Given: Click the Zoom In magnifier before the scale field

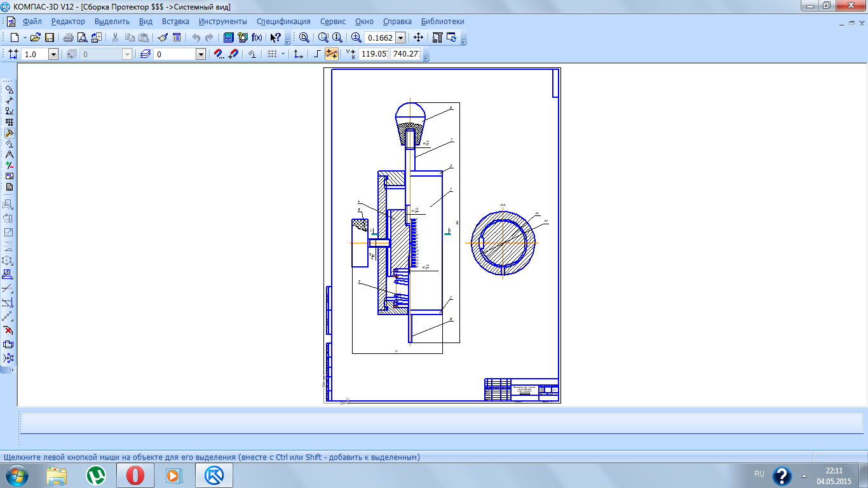Looking at the screenshot, I should [356, 37].
